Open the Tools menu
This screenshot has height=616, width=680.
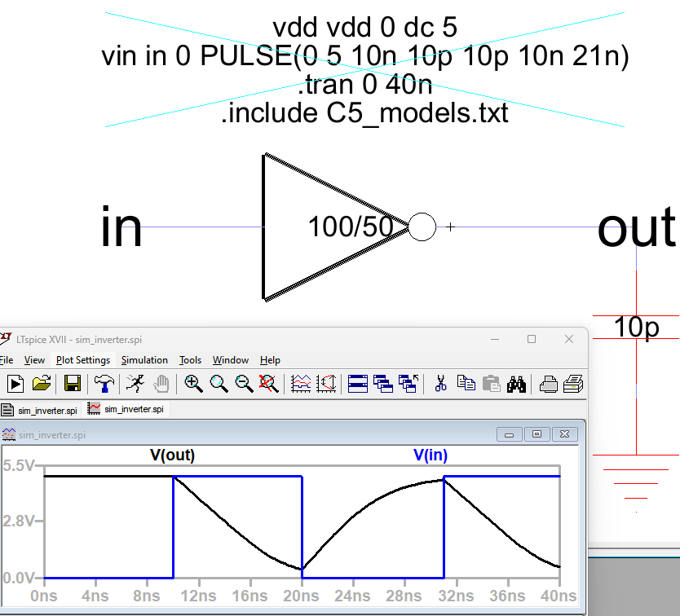pos(190,359)
